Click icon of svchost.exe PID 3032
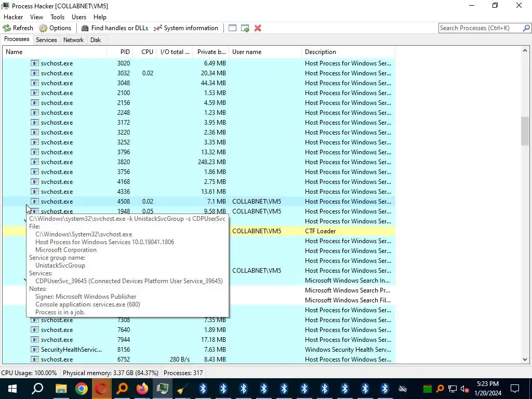This screenshot has width=532, height=399. [35, 73]
